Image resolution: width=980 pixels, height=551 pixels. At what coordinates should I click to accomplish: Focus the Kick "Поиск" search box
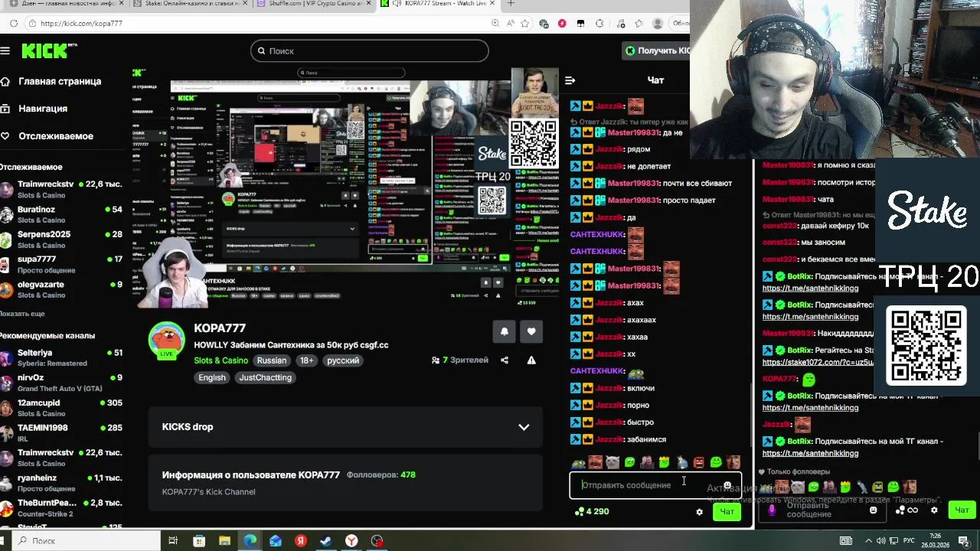(x=369, y=51)
